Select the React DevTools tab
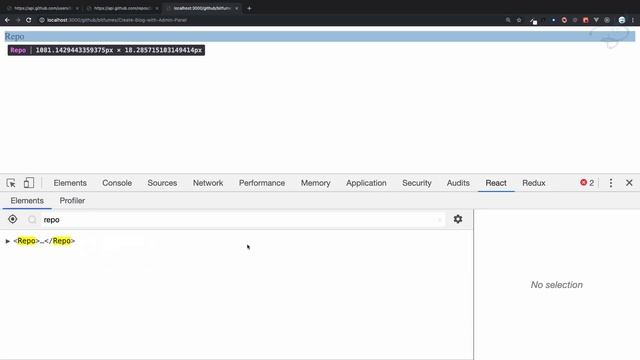640x360 pixels. 496,183
